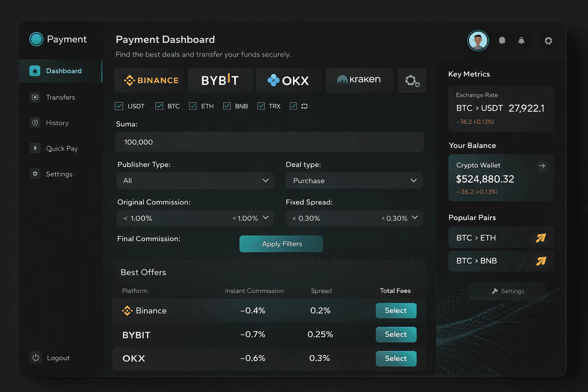Click the BTC > BNB arrow icon
The height and width of the screenshot is (392, 588).
coord(541,261)
